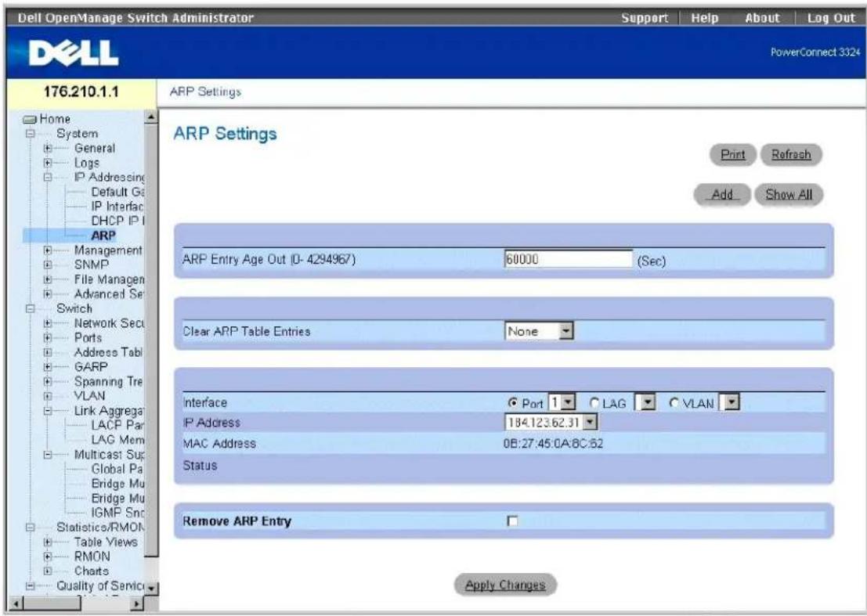
Task: Open IGMP Snooping tree item
Action: click(117, 513)
